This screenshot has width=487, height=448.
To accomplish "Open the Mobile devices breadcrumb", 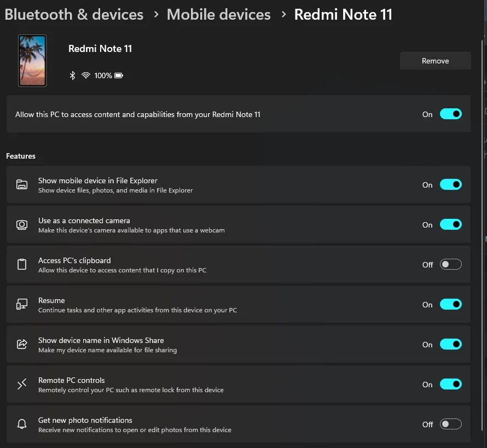I will click(219, 14).
